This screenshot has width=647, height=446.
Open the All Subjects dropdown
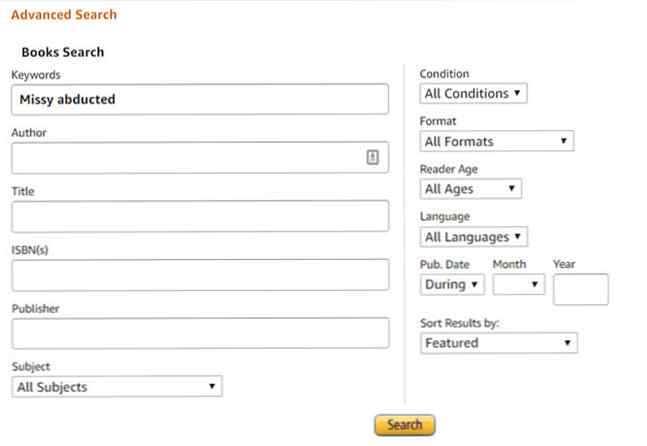coord(117,386)
